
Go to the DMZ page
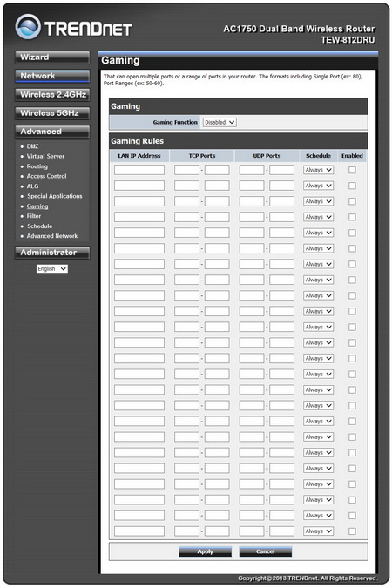click(32, 146)
